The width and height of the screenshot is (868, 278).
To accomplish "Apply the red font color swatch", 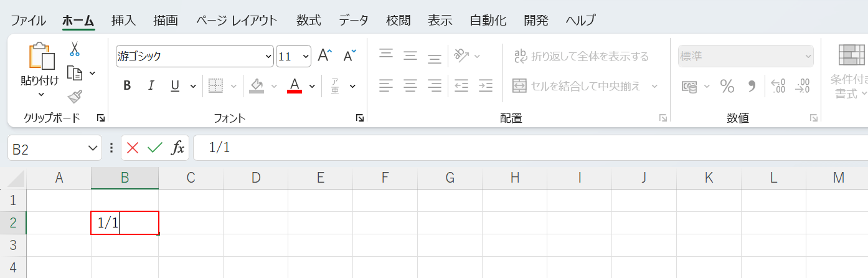I will [295, 86].
